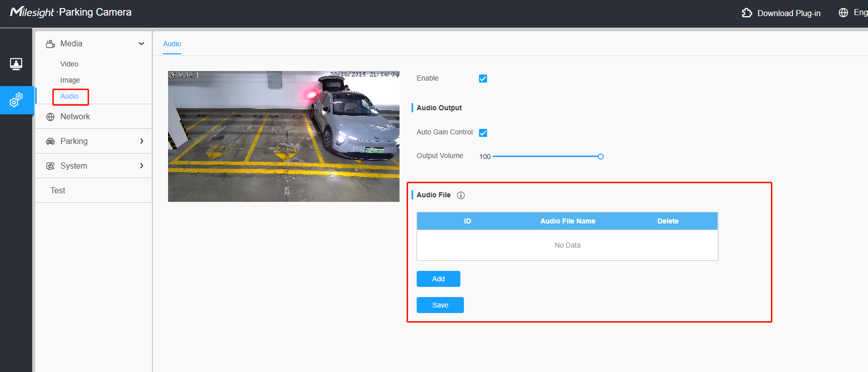
Task: Click the System menu label
Action: [x=73, y=166]
